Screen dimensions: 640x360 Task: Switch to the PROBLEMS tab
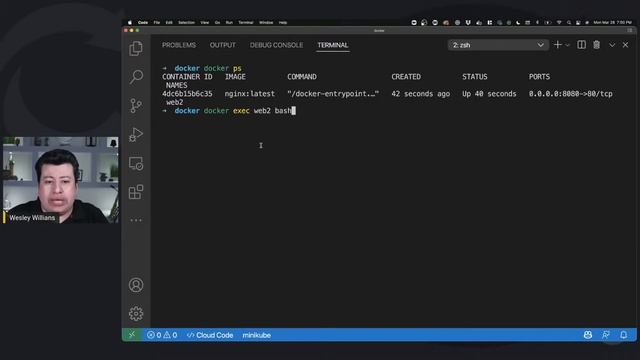tap(179, 45)
